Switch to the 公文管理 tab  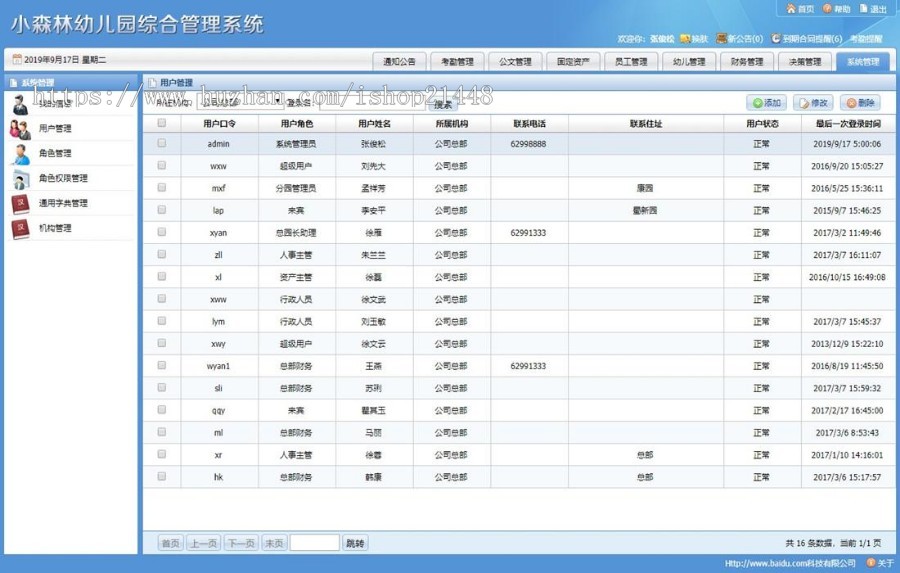pyautogui.click(x=515, y=61)
